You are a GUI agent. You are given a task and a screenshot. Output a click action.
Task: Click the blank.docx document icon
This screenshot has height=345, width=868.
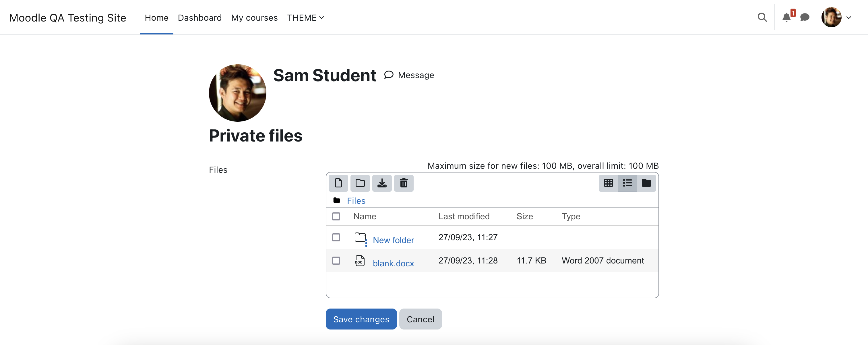coord(360,261)
